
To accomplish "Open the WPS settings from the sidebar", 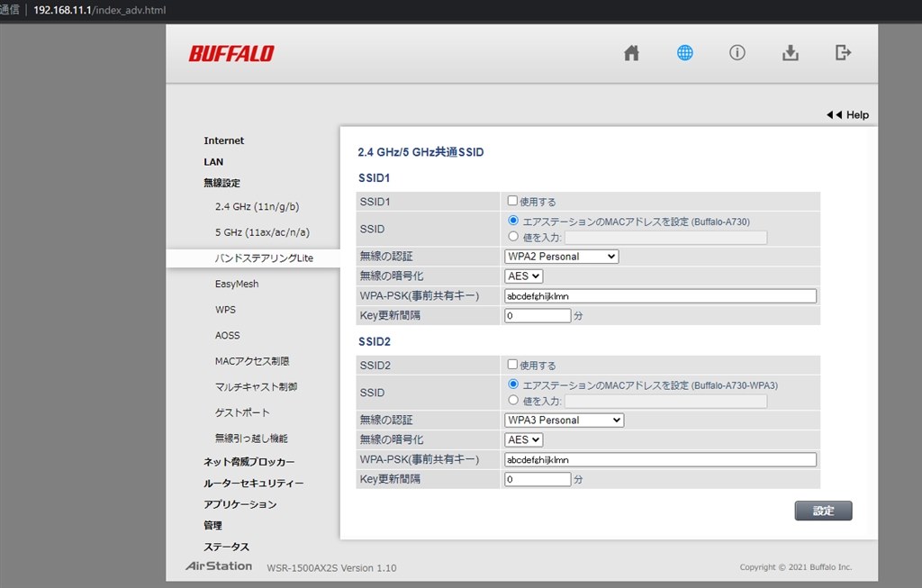I will (x=225, y=309).
